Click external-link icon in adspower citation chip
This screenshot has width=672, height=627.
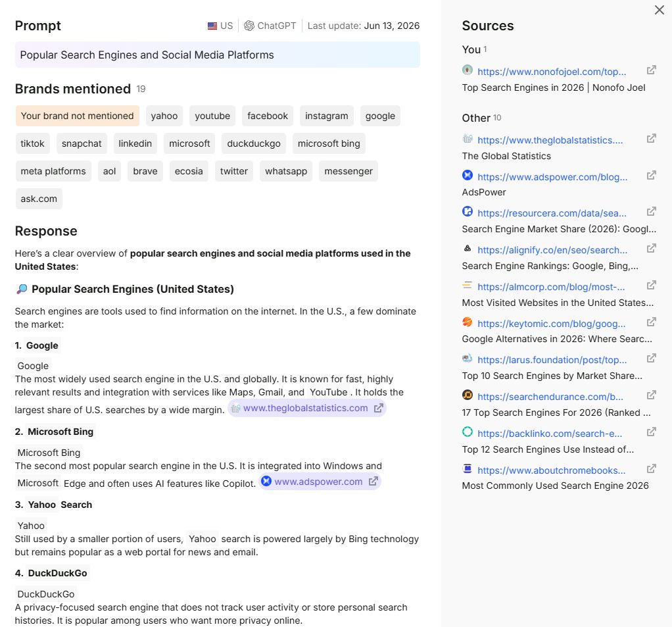pos(373,482)
